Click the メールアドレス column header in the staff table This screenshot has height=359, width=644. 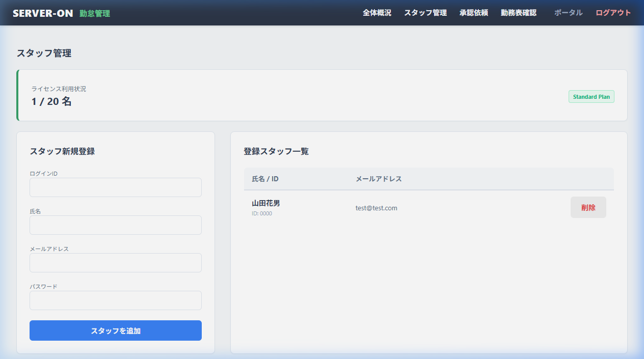click(x=379, y=179)
